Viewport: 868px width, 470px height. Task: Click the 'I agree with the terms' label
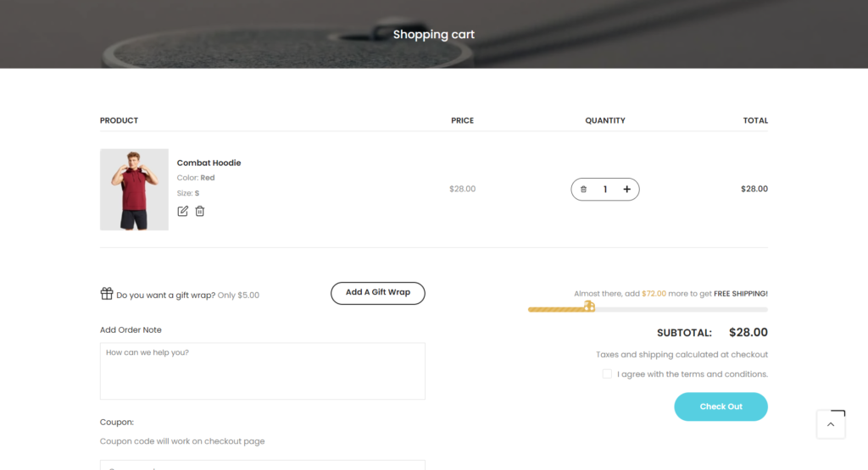(692, 374)
